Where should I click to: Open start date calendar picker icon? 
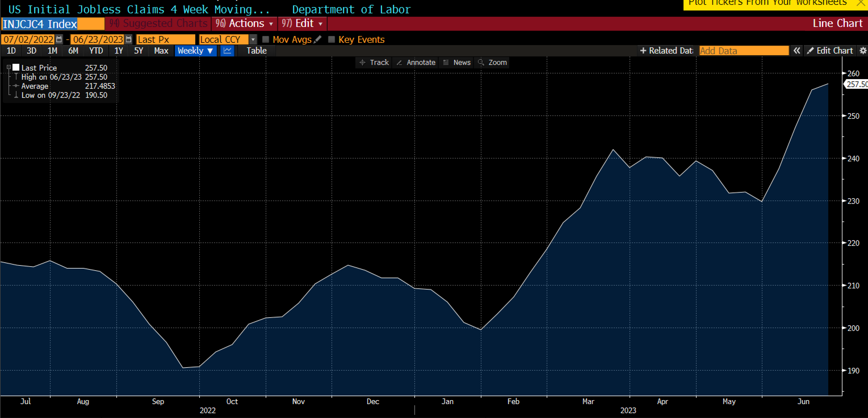(x=59, y=39)
